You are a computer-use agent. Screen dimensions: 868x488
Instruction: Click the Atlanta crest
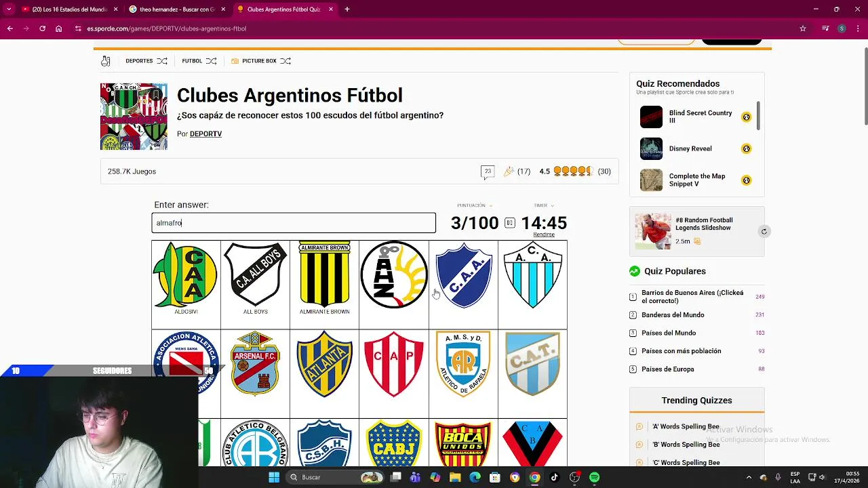[x=325, y=363]
